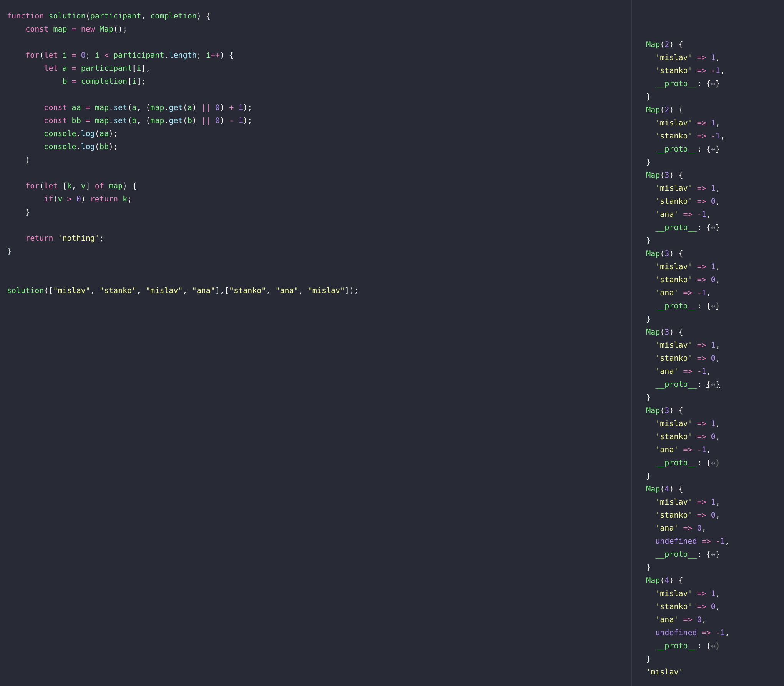Click the 'const aa = map.set(a' line
Viewport: 784px width, 686px height.
click(x=148, y=108)
